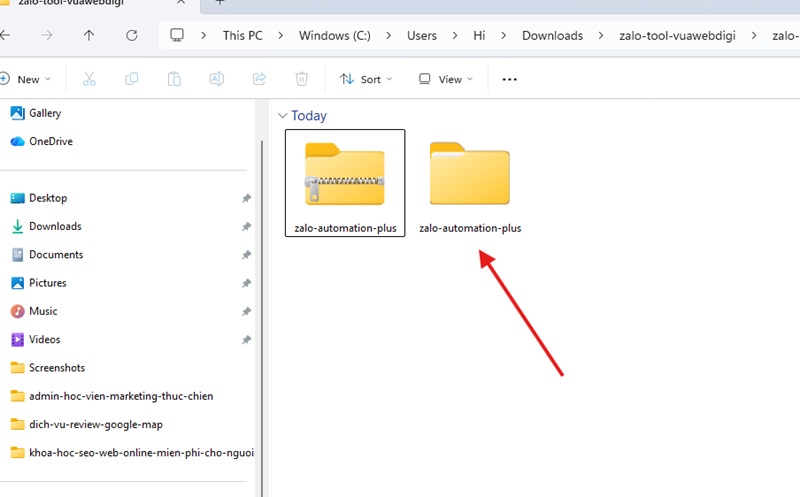
Task: Open the Sort options dropdown
Action: [366, 79]
